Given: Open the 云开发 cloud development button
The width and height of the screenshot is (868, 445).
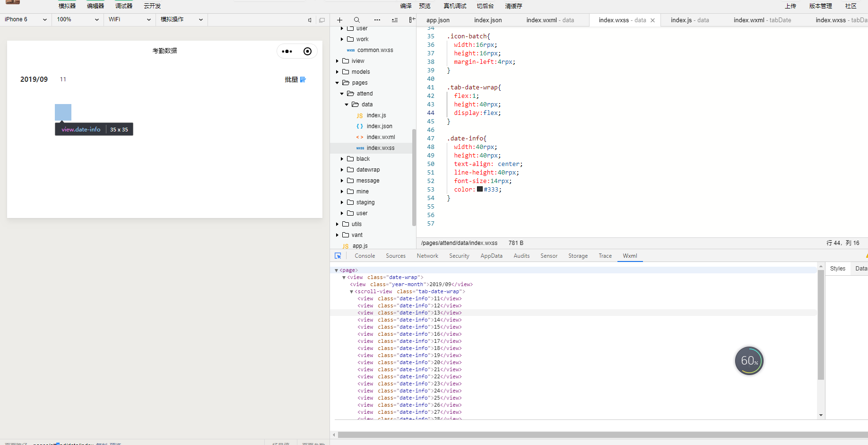Looking at the screenshot, I should pyautogui.click(x=152, y=6).
